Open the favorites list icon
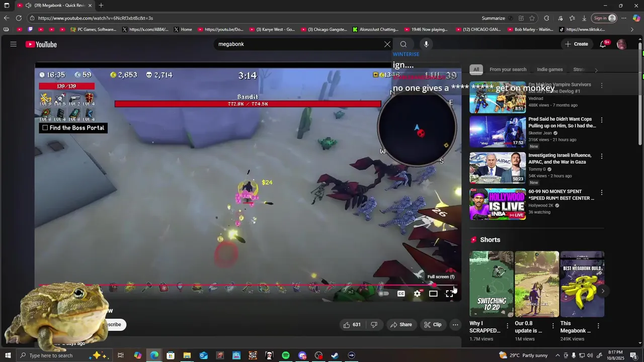 572,18
